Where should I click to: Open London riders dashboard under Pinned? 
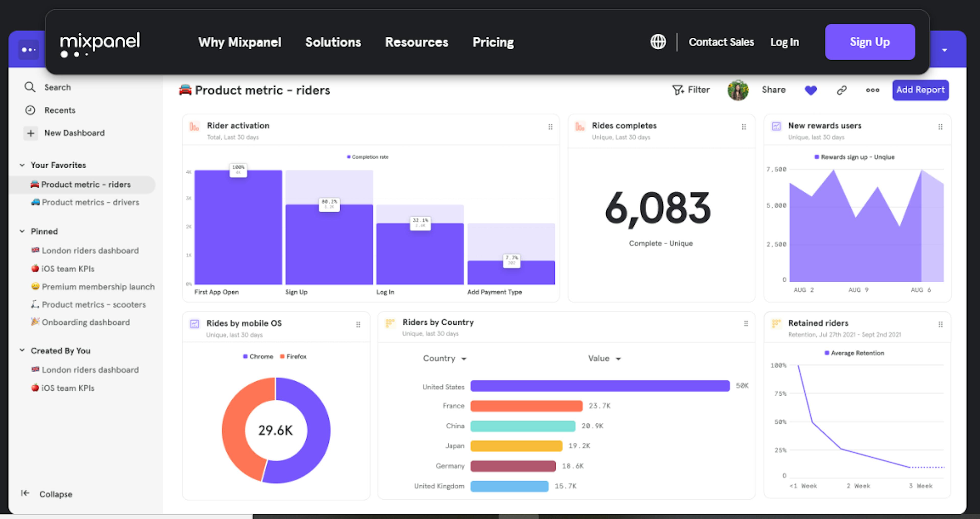click(x=85, y=251)
